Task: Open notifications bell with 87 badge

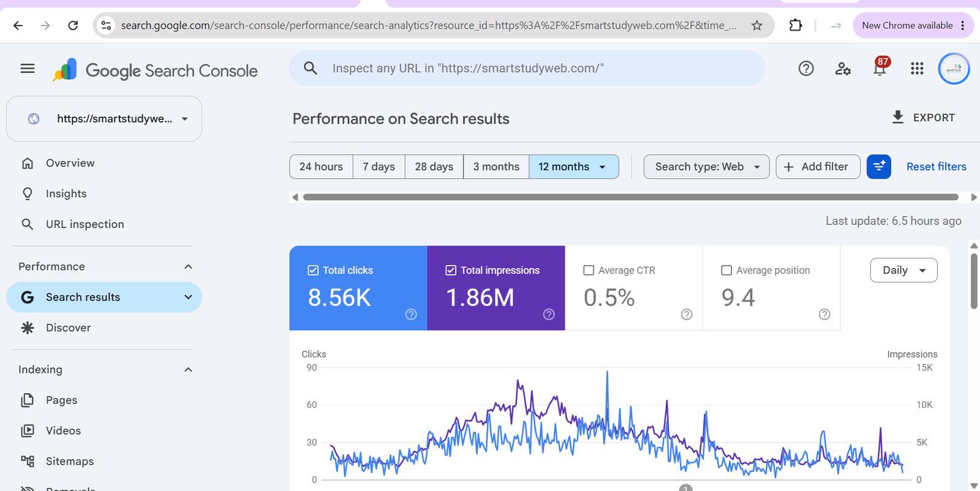Action: coord(880,67)
